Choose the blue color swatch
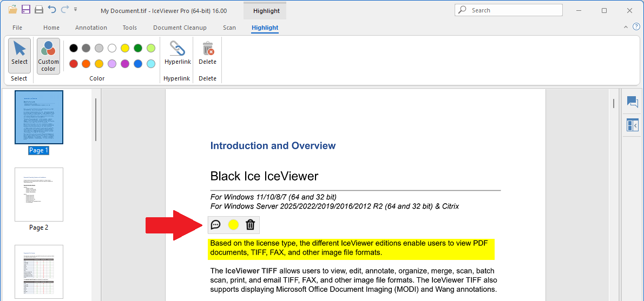Viewport: 644px width, 301px height. tap(138, 64)
